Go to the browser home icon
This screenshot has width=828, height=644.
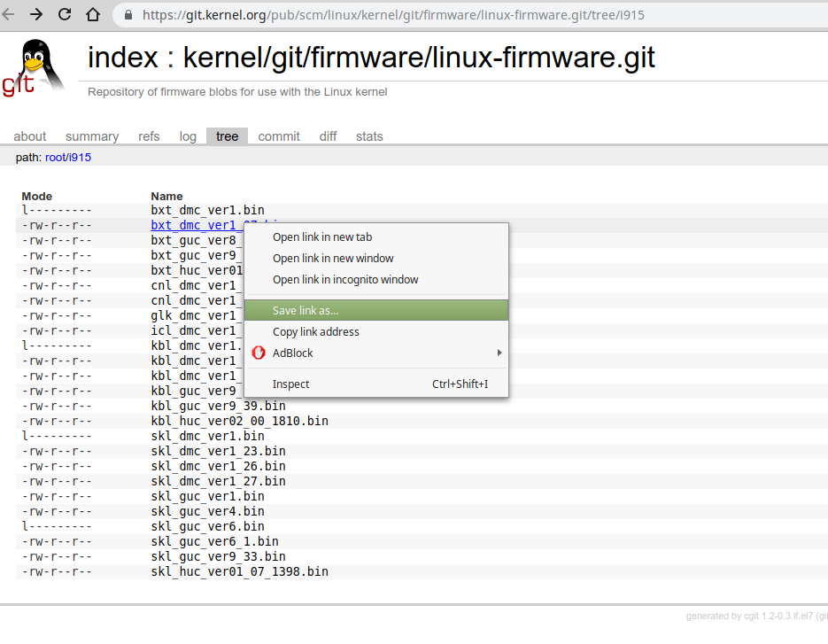point(93,14)
